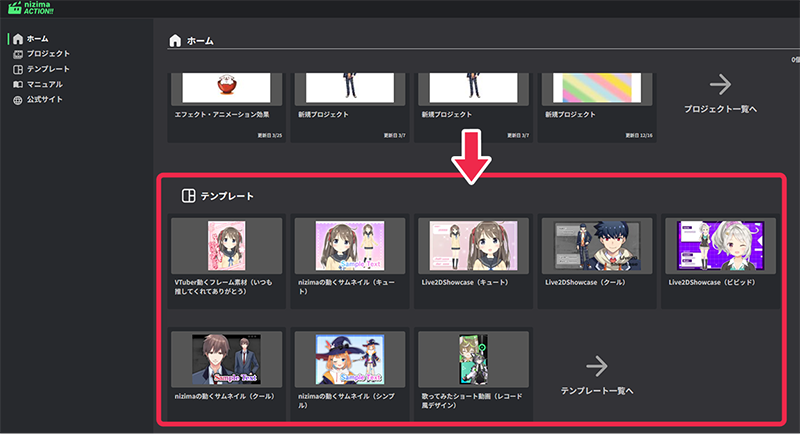Image resolution: width=800 pixels, height=434 pixels.
Task: Open ホーム in the sidebar
Action: [x=38, y=39]
